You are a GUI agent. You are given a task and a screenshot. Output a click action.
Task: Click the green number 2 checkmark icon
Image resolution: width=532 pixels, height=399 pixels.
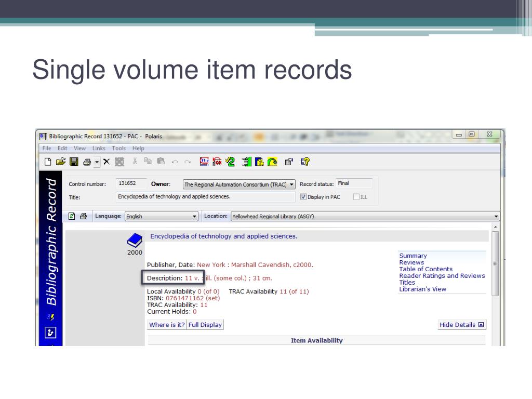[x=230, y=162]
